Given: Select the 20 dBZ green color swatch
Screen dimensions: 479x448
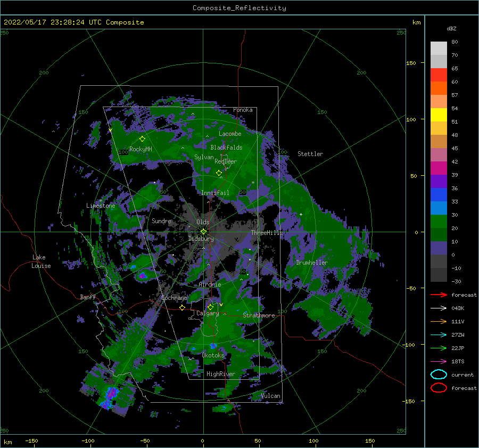Looking at the screenshot, I should (439, 221).
